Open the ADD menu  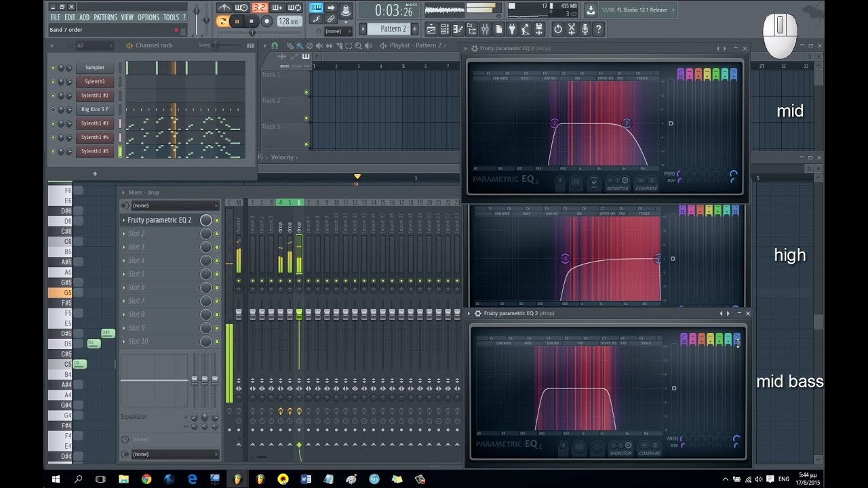click(x=84, y=18)
